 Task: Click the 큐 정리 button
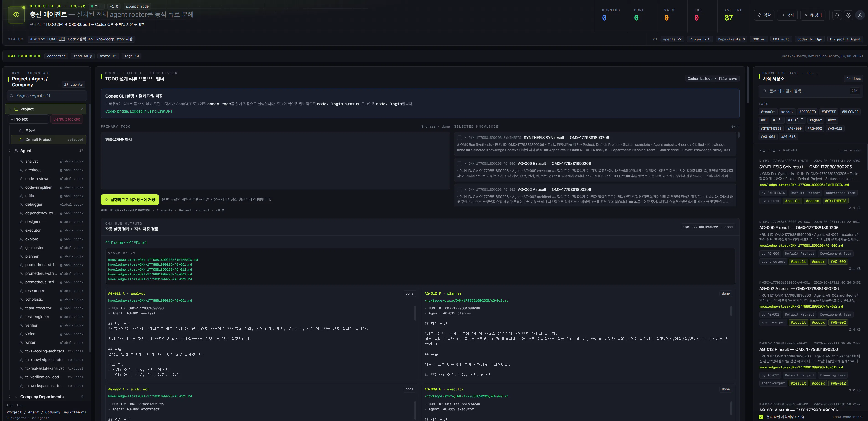(813, 15)
